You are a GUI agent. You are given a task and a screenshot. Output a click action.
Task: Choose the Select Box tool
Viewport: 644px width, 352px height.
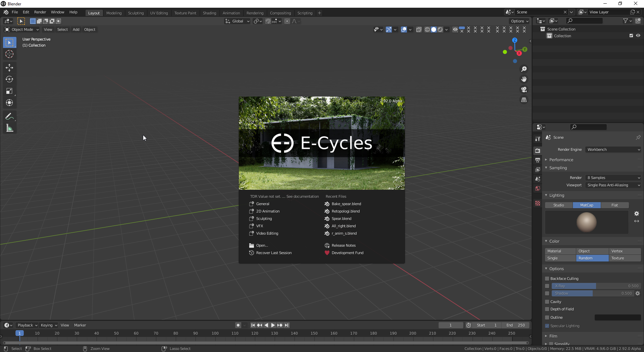9,43
